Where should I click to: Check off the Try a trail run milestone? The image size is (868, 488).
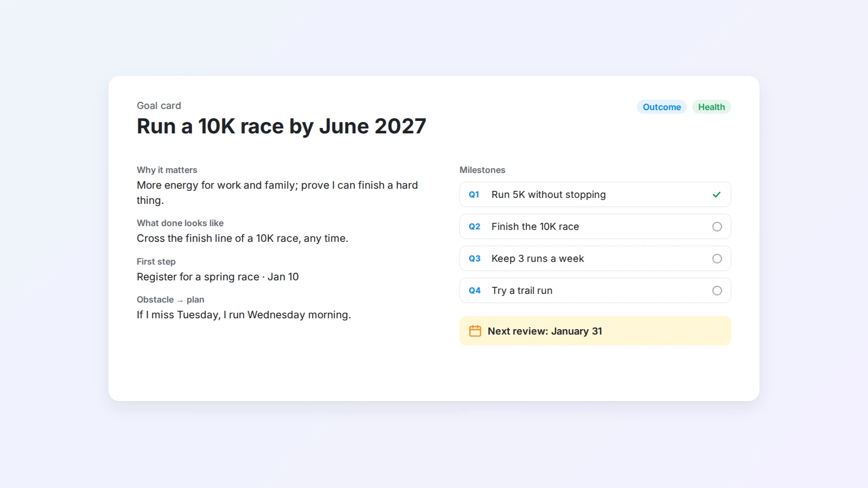coord(717,291)
